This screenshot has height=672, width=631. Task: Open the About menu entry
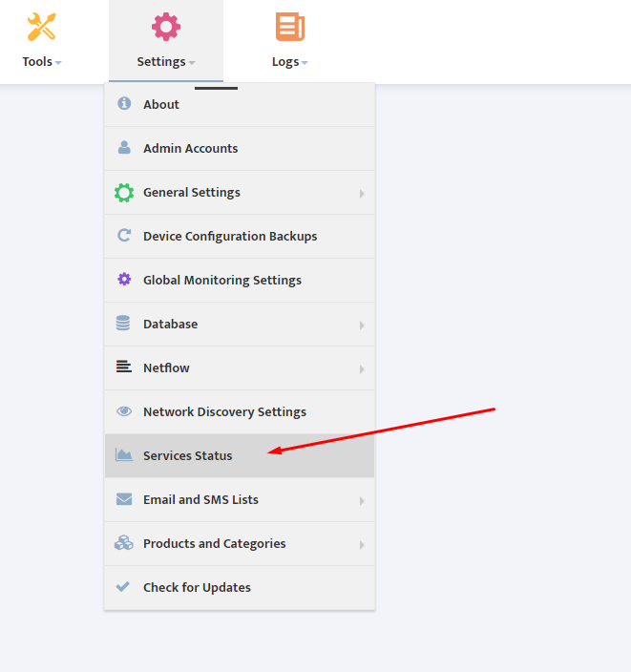(240, 104)
